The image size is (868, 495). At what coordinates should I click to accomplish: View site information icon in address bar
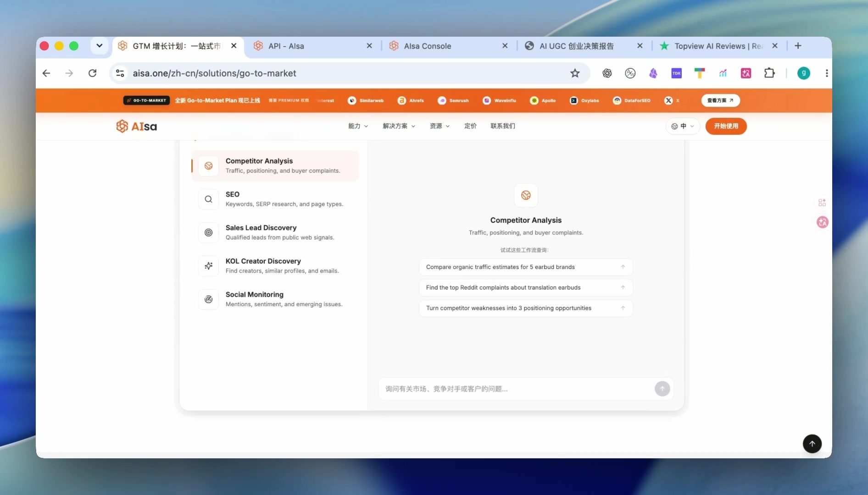(x=120, y=73)
